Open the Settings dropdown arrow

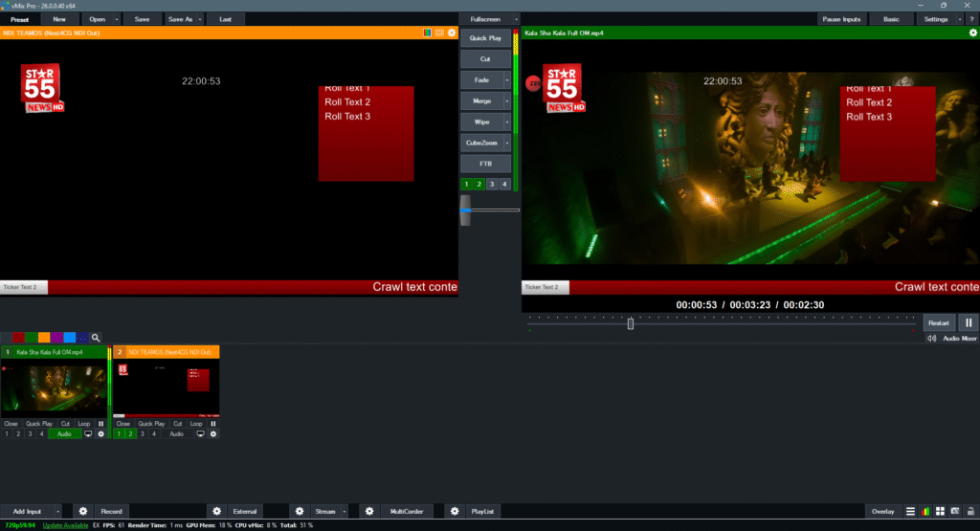click(959, 19)
